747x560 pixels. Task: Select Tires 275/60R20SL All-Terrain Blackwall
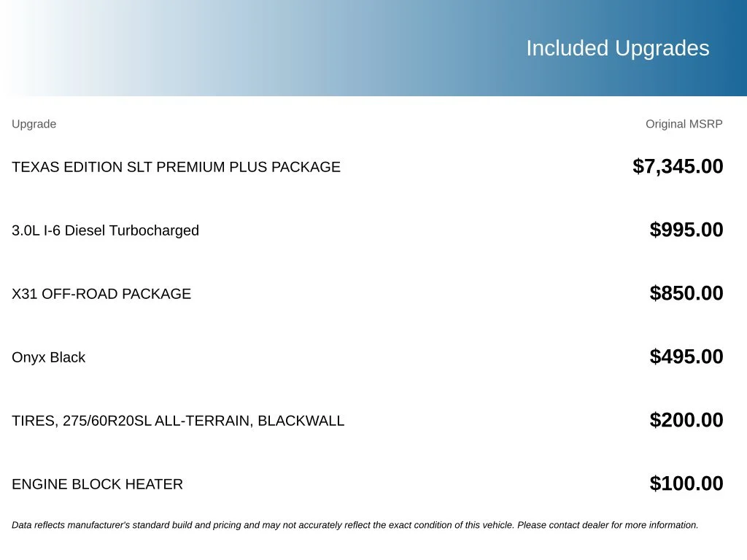[x=178, y=421]
